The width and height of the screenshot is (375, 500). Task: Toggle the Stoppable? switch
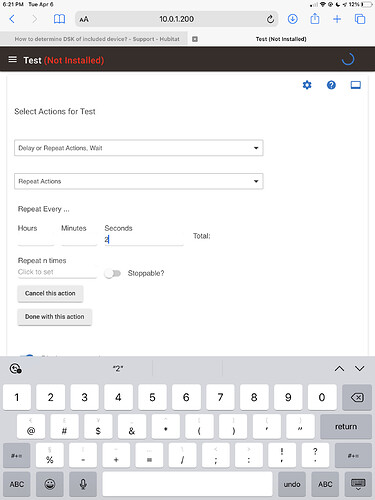[x=112, y=273]
